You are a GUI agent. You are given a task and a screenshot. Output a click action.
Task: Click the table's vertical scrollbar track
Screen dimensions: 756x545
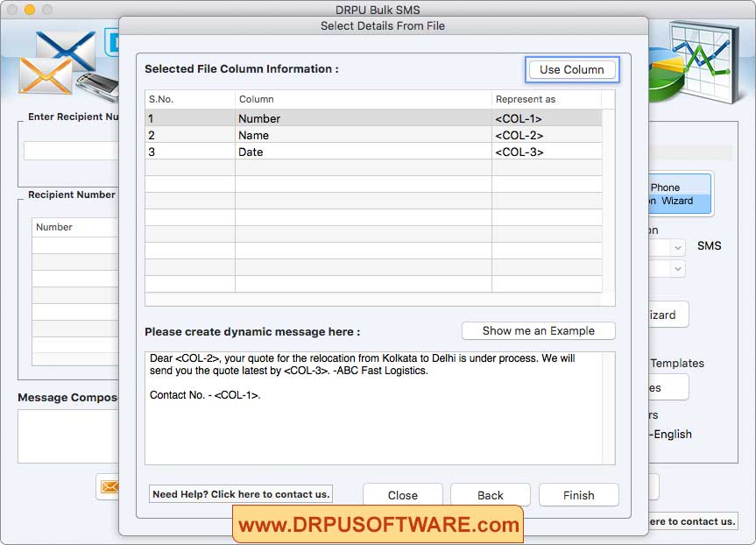point(609,200)
